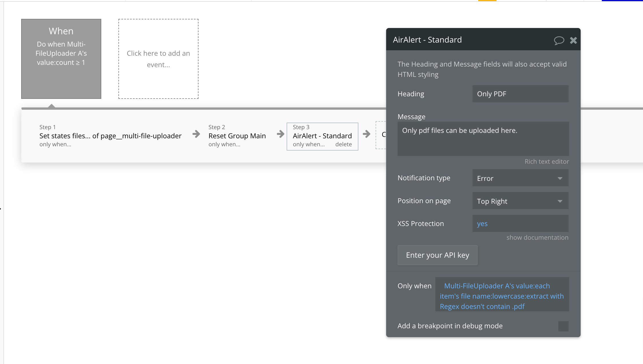Viewport: 643px width, 364px height.
Task: Edit the Only when condition expression
Action: pos(502,294)
